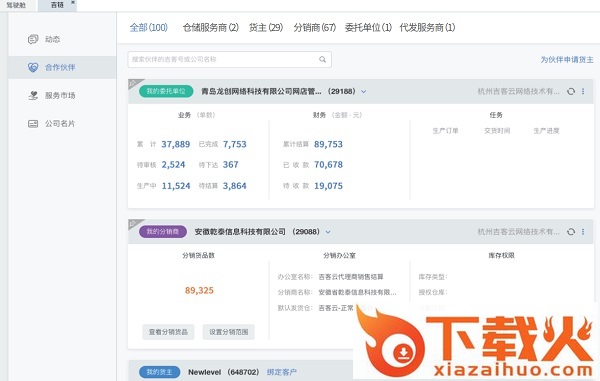Click the search magnifier icon
Image resolution: width=600 pixels, height=381 pixels.
323,59
